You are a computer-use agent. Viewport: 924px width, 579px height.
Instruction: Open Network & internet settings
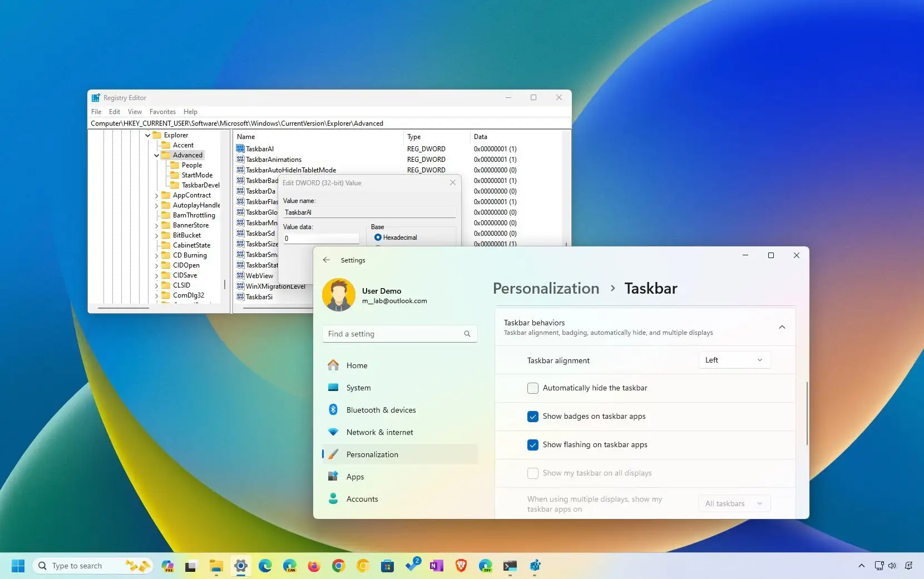(x=379, y=432)
